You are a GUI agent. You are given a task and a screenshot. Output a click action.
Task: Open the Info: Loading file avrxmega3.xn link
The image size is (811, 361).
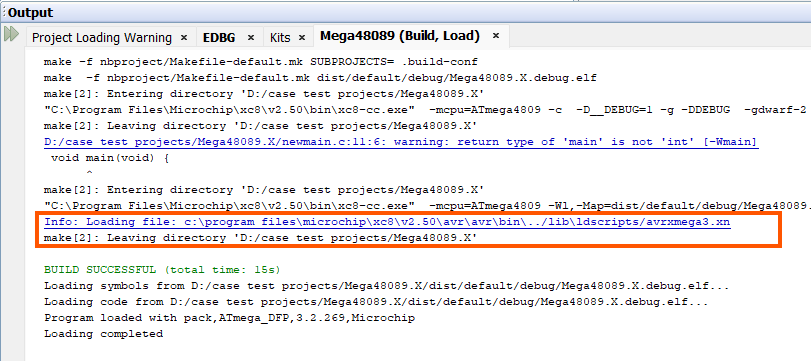coord(387,222)
